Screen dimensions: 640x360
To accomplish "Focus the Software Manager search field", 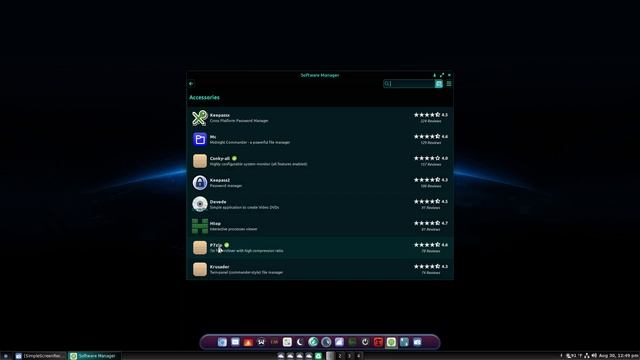I will pyautogui.click(x=409, y=84).
